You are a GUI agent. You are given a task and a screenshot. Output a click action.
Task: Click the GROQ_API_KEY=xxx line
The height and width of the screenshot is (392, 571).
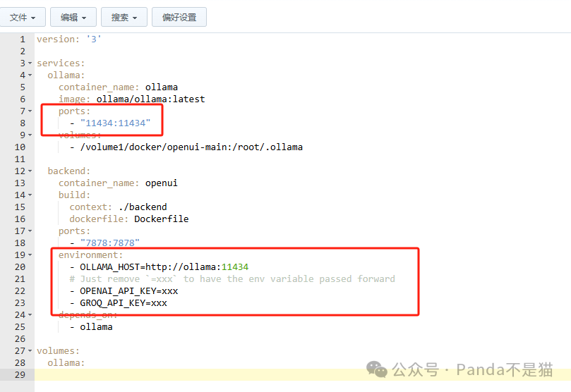[x=119, y=303]
